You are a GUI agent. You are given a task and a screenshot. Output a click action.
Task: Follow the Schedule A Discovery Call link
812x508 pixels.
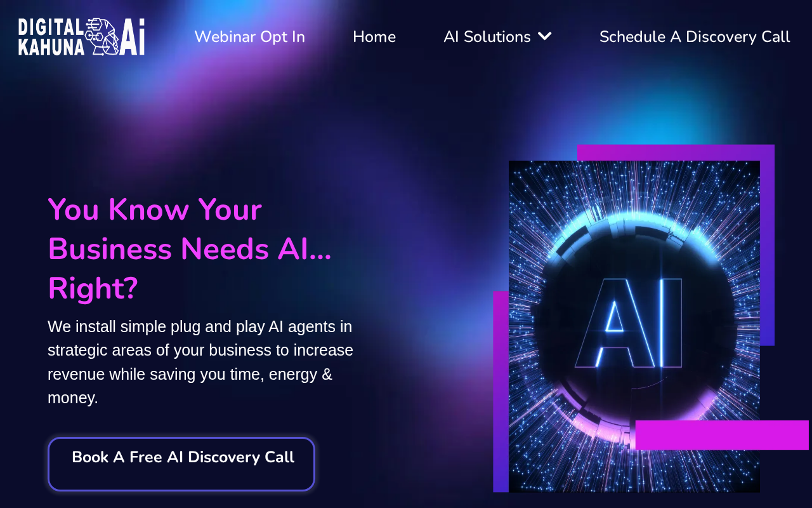click(695, 37)
